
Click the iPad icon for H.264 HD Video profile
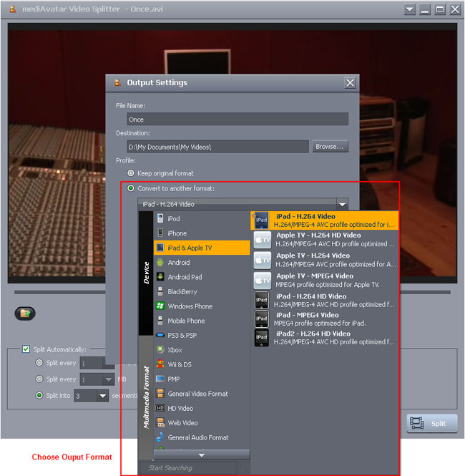tap(261, 300)
